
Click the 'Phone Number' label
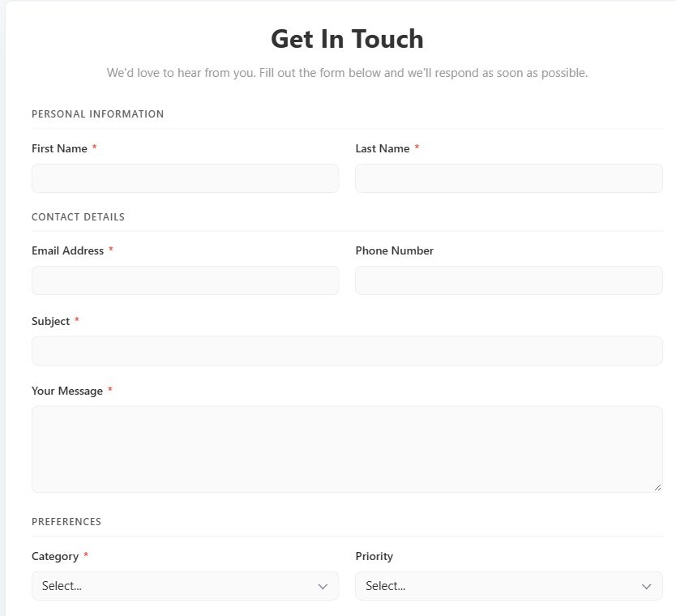coord(395,250)
